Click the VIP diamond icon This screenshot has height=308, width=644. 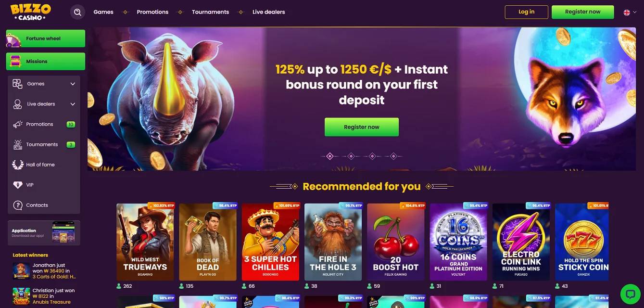(x=18, y=185)
